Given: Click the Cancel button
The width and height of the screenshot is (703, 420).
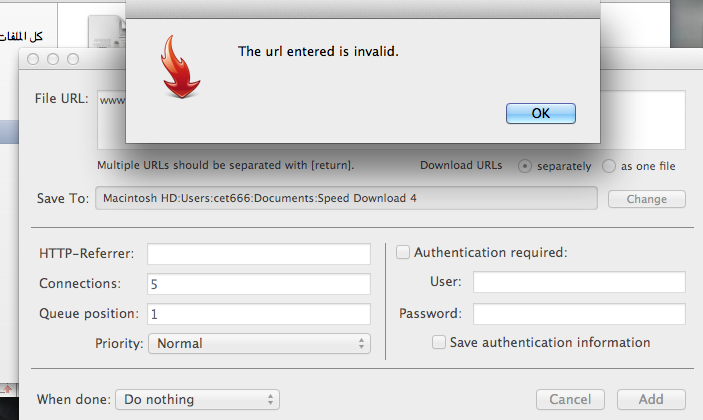Looking at the screenshot, I should coord(570,399).
